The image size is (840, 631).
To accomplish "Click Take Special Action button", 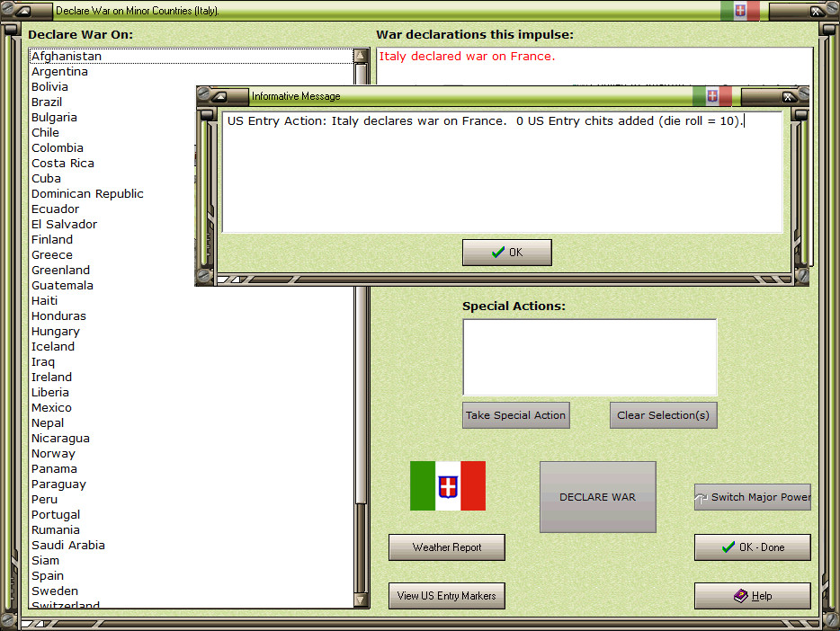I will click(x=516, y=415).
